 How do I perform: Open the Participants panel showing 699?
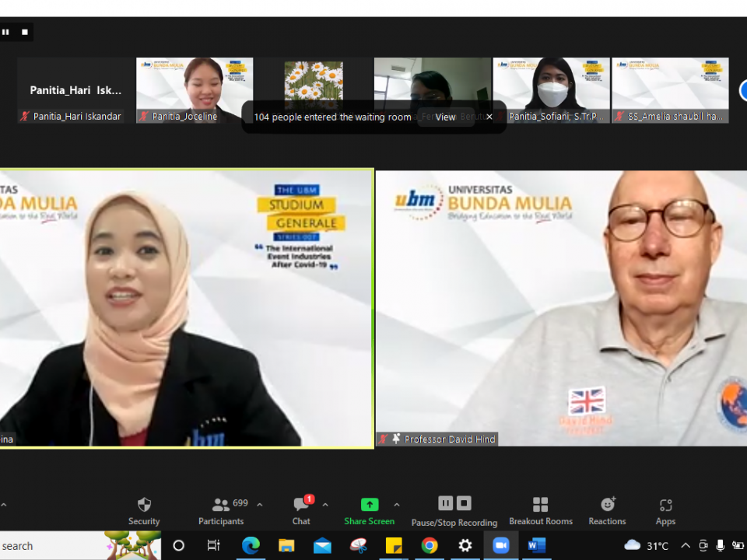pos(221,512)
